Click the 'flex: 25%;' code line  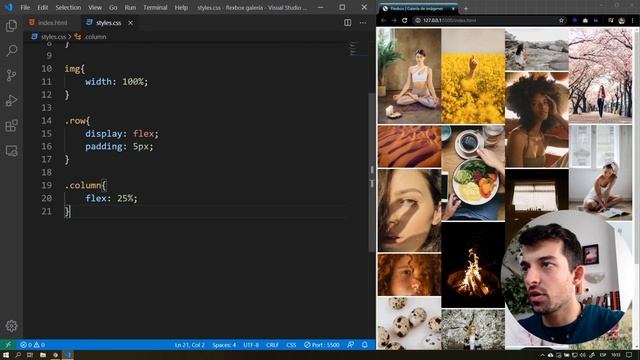coord(111,198)
